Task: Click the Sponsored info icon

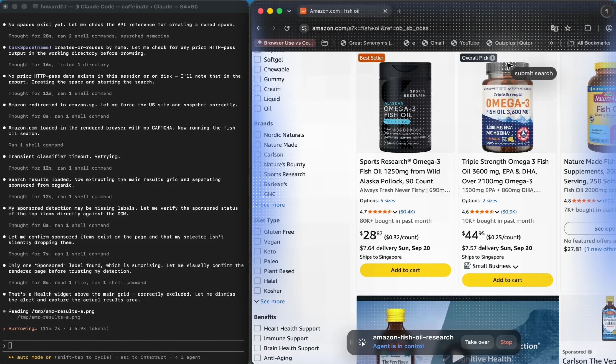Action: 590,352
